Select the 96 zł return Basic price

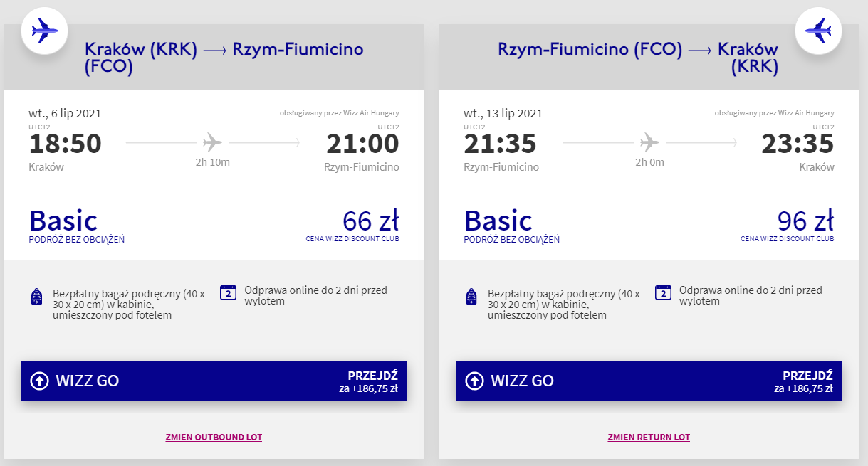click(x=805, y=221)
